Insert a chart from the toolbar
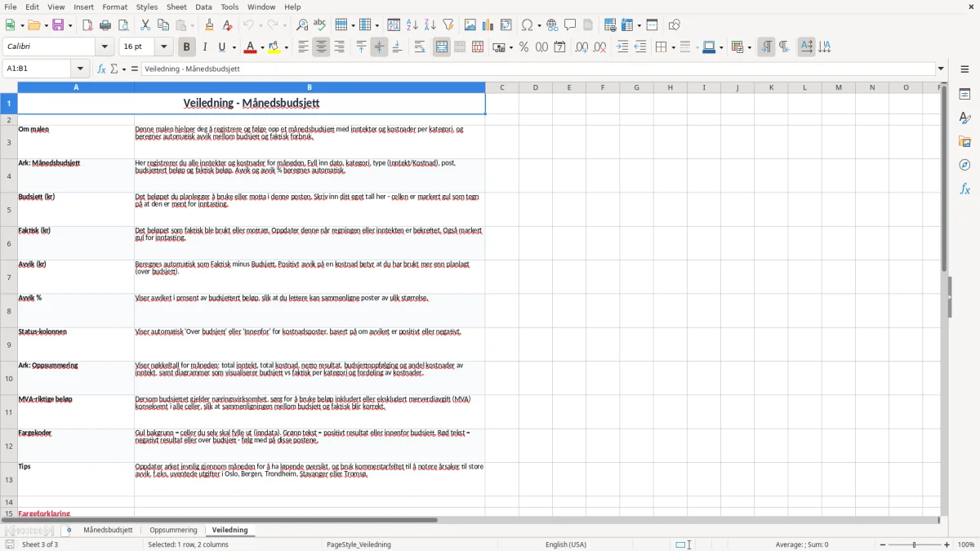The height and width of the screenshot is (551, 980). [x=488, y=25]
